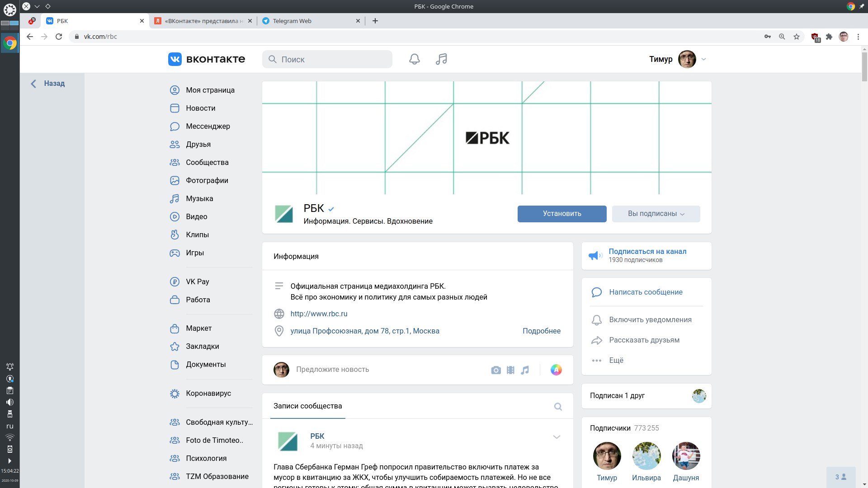Open subscriber Дашуня's avatar
Viewport: 868px width, 488px height.
(686, 456)
